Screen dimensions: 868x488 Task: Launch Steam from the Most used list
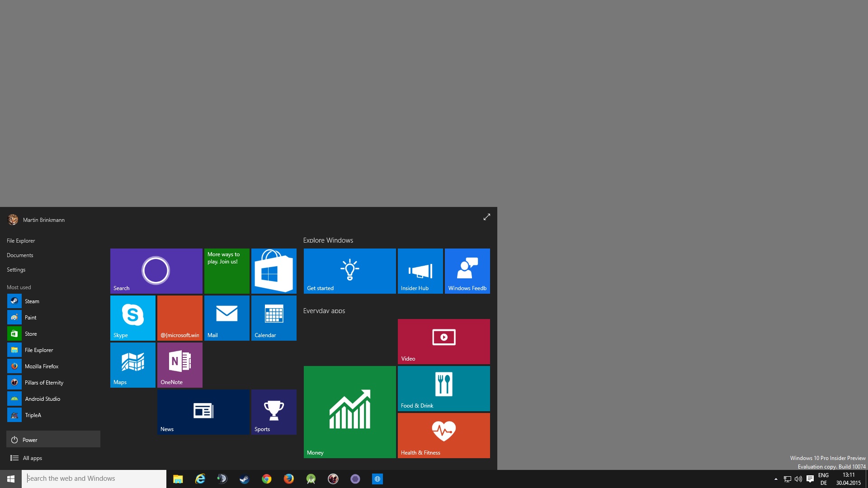pyautogui.click(x=53, y=301)
